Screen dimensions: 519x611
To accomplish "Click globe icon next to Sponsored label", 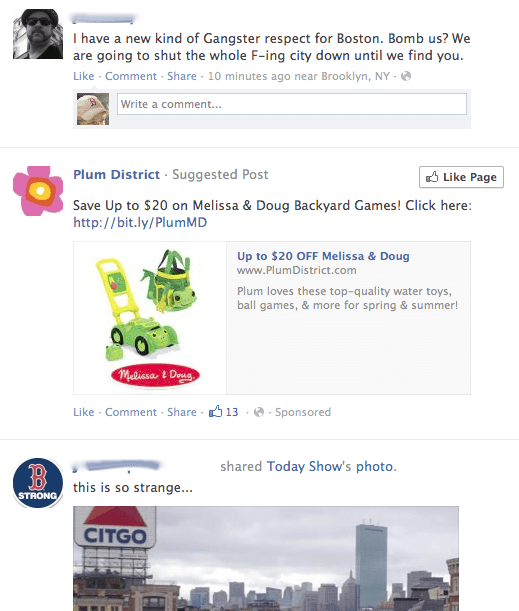I will 259,412.
